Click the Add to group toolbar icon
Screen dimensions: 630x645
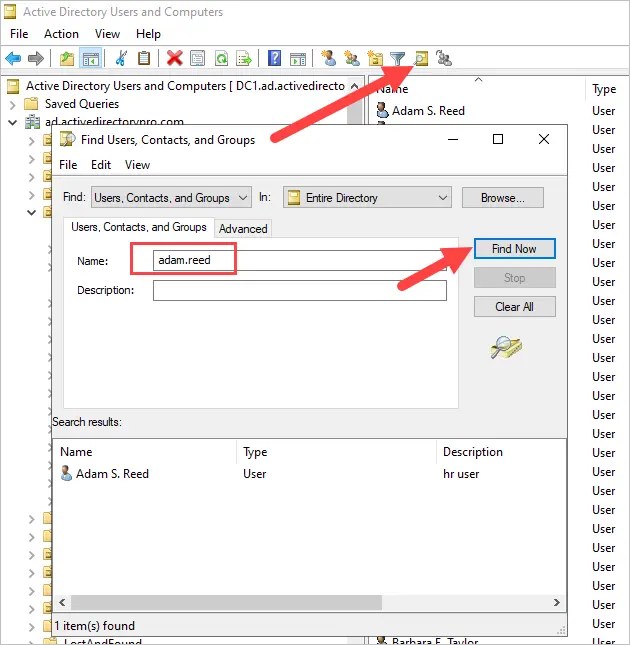tap(444, 58)
